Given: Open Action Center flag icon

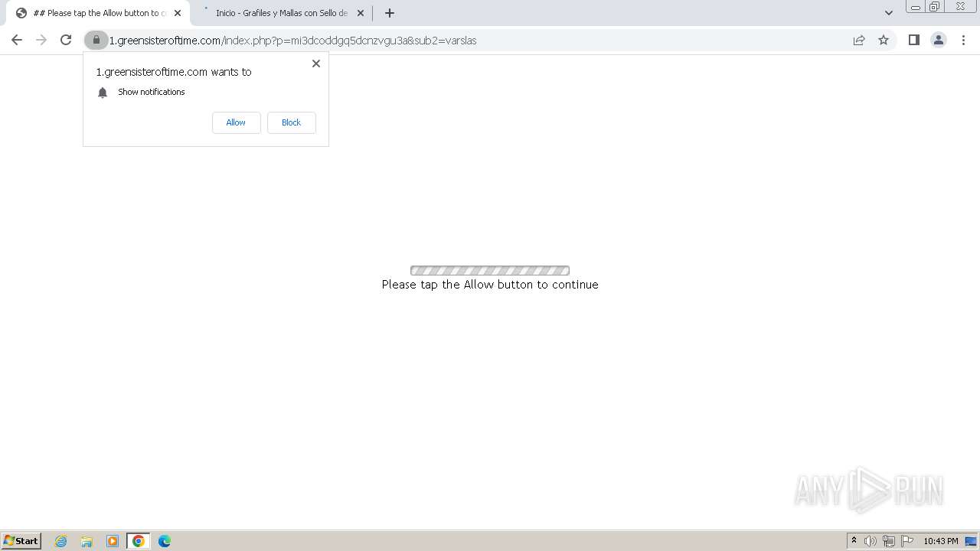Looking at the screenshot, I should click(907, 541).
